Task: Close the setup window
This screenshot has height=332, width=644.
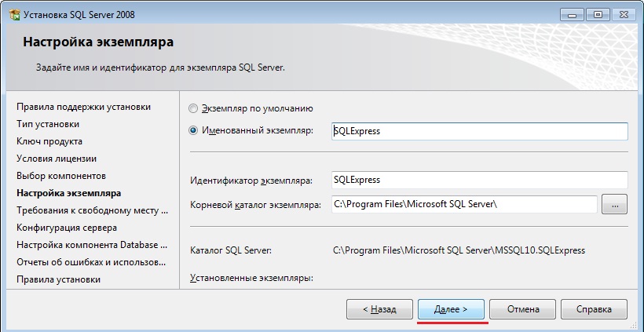Action: pyautogui.click(x=624, y=15)
